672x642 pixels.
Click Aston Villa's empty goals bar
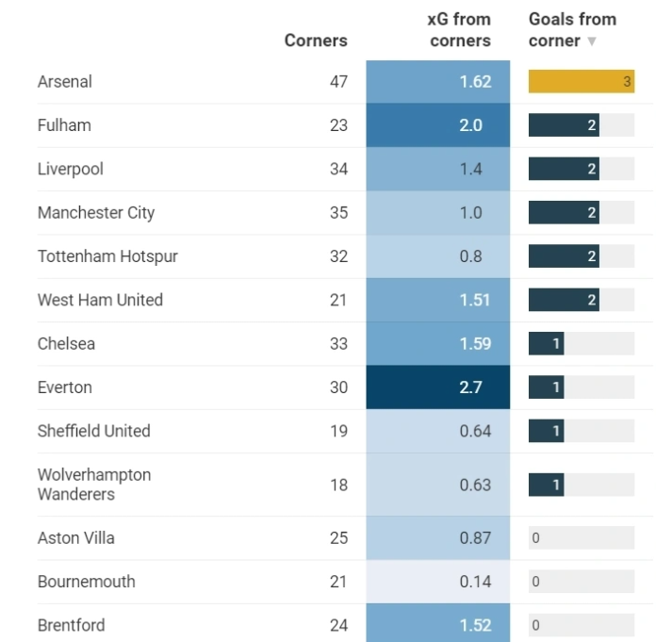coord(581,538)
